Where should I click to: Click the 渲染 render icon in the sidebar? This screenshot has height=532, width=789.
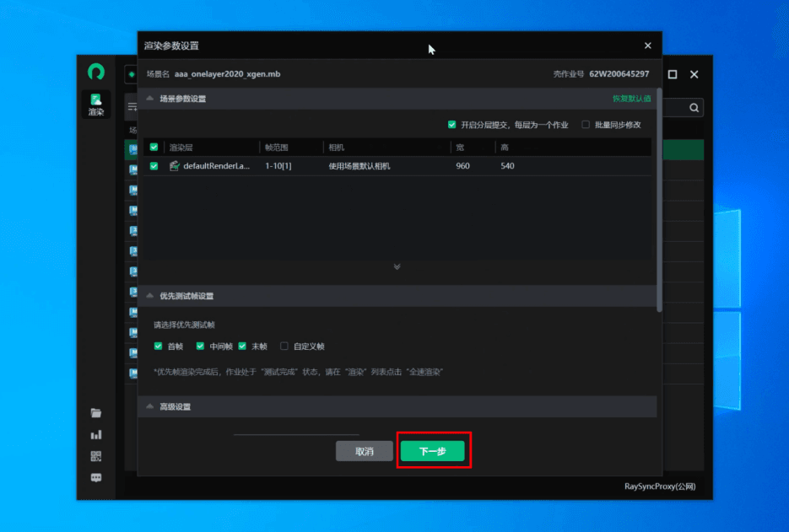point(96,104)
